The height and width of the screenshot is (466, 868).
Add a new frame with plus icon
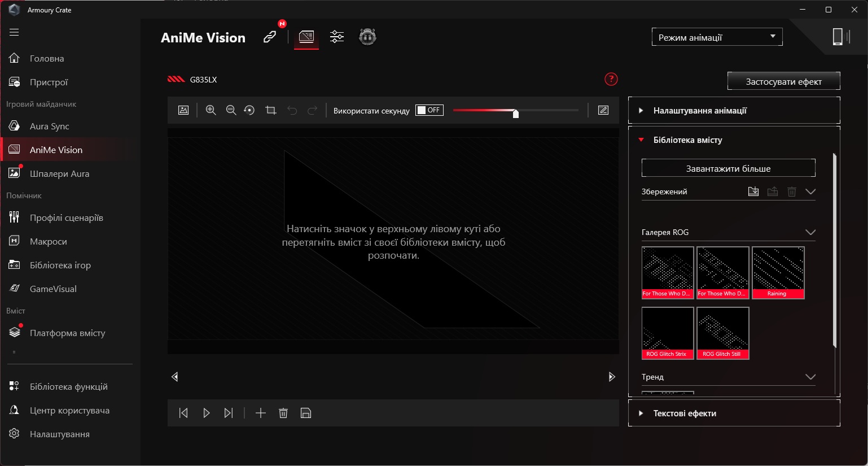point(261,413)
